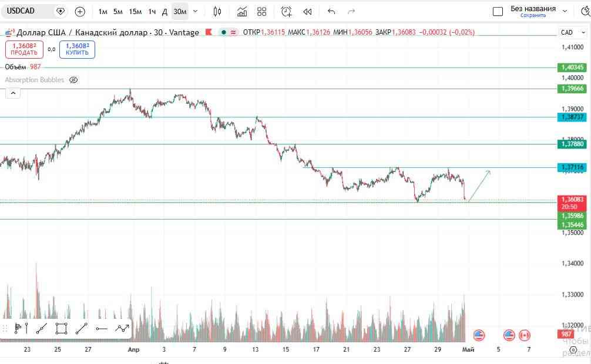Select the two-point line drawing tool
The width and height of the screenshot is (591, 364).
click(x=82, y=329)
